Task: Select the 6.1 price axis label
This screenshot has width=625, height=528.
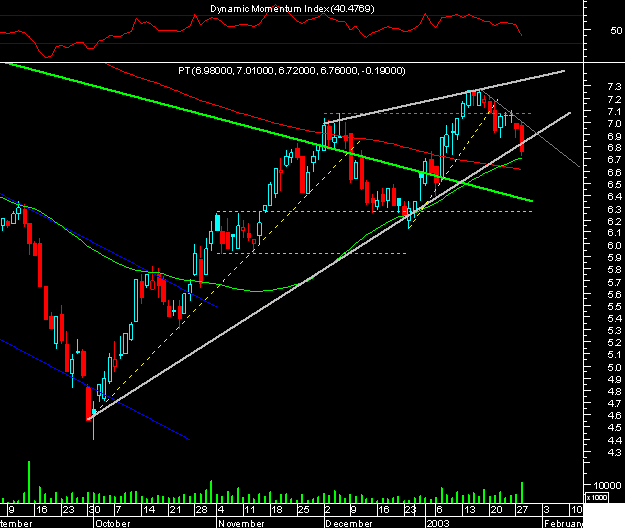Action: pyautogui.click(x=614, y=233)
